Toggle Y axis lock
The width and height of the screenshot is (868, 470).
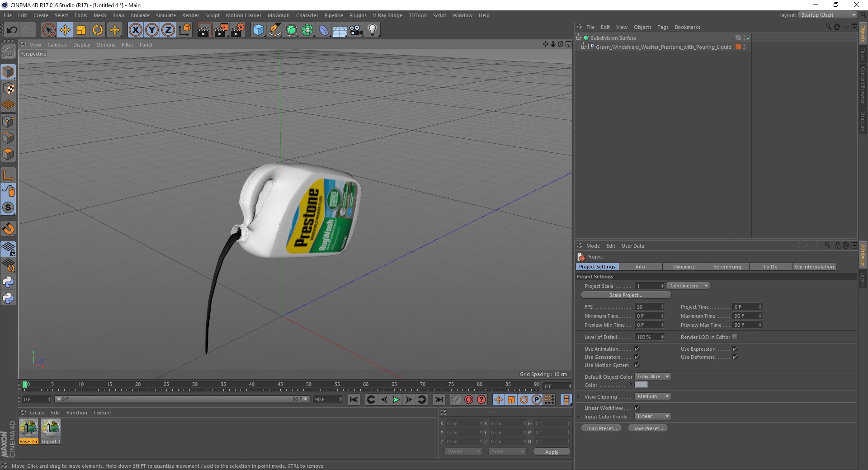pyautogui.click(x=152, y=30)
